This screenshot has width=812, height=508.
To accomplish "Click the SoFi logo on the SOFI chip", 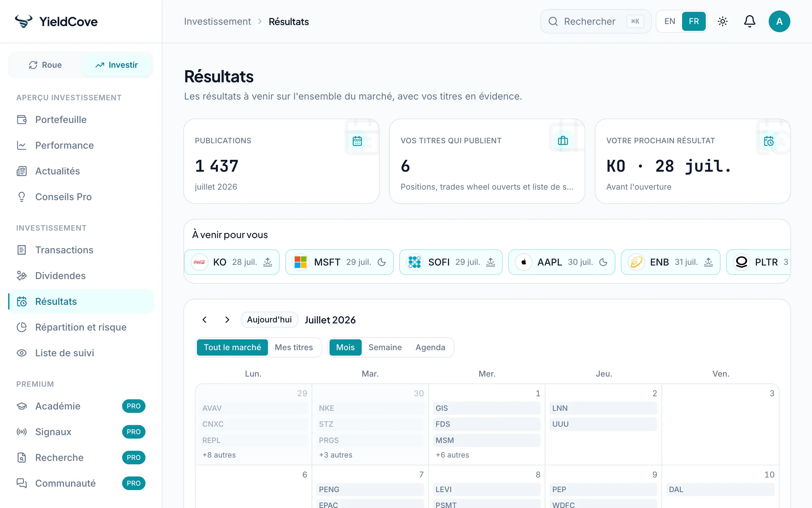I will (414, 262).
